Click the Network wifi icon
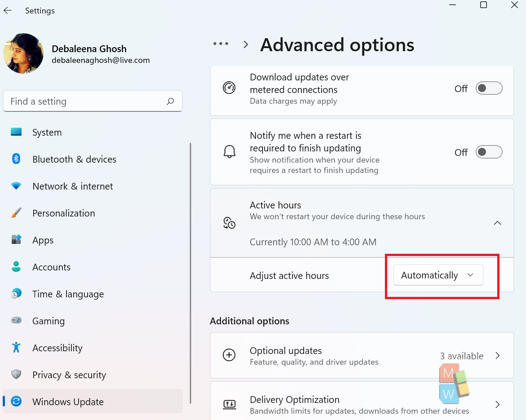 click(16, 186)
